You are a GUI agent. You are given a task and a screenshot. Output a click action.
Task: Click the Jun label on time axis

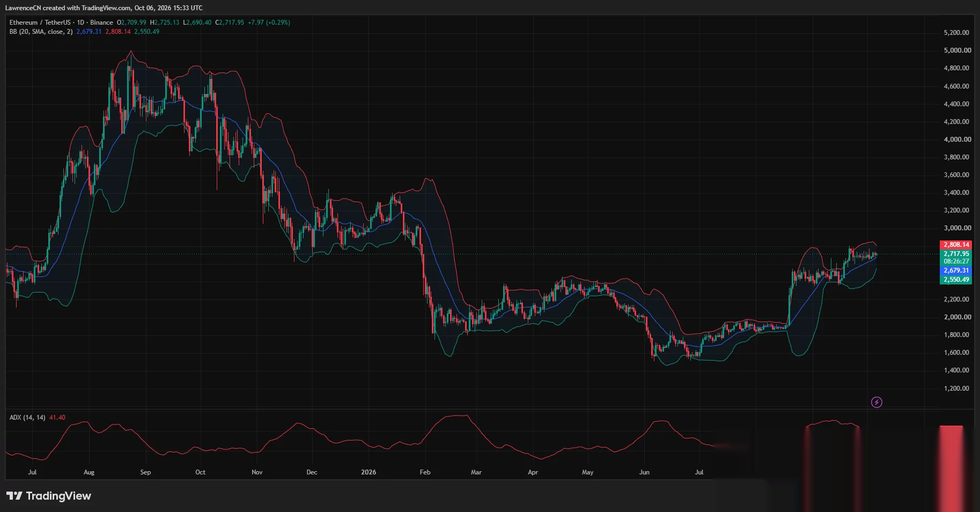point(644,472)
